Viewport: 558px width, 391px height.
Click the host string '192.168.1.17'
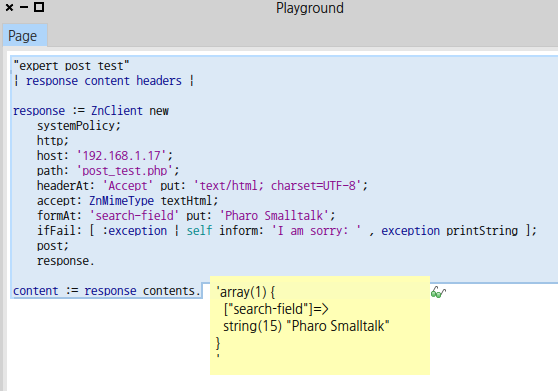pyautogui.click(x=122, y=156)
